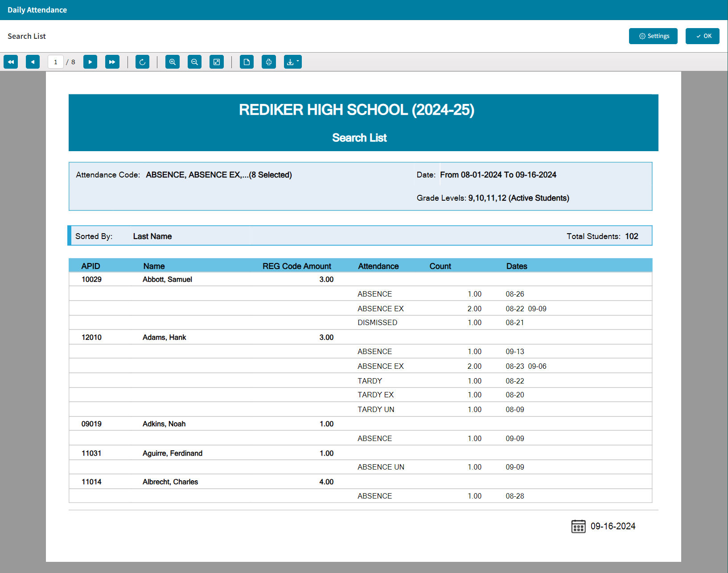The height and width of the screenshot is (573, 728).
Task: Click the 08-28 date in Albrecht's row
Action: [515, 496]
